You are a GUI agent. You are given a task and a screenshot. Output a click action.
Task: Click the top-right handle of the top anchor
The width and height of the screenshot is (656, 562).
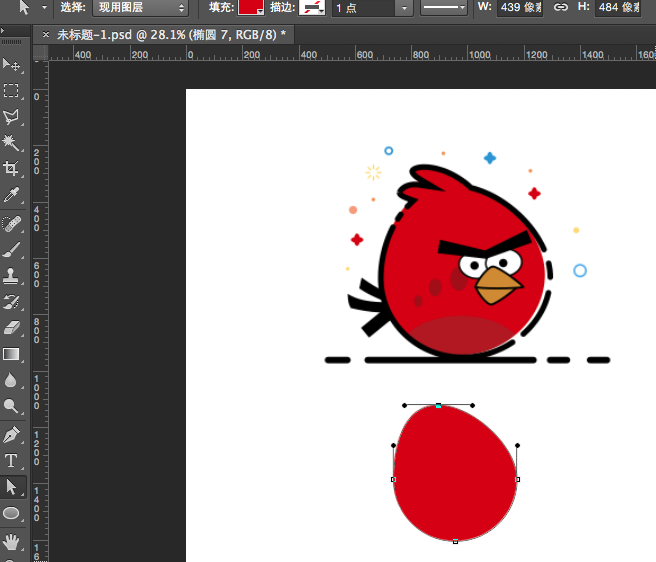click(472, 405)
